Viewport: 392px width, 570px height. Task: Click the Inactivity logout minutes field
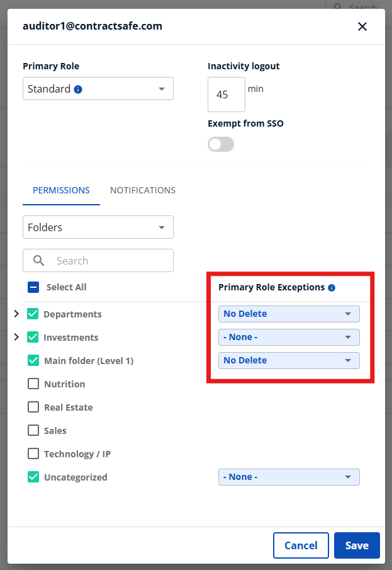[226, 94]
